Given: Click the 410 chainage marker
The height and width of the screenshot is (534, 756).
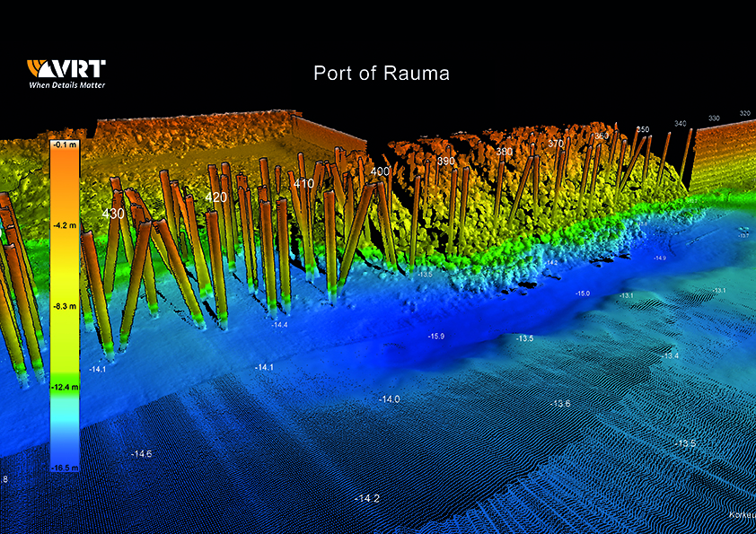Looking at the screenshot, I should (303, 184).
